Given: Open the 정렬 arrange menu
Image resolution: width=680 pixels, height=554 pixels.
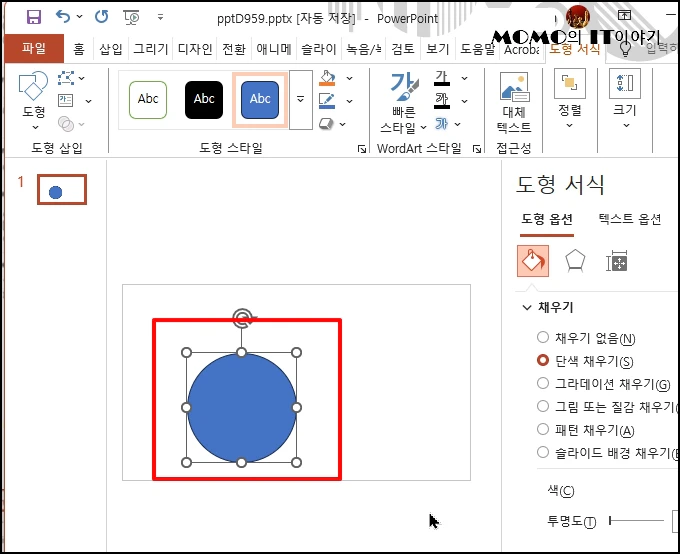Looking at the screenshot, I should pyautogui.click(x=570, y=99).
